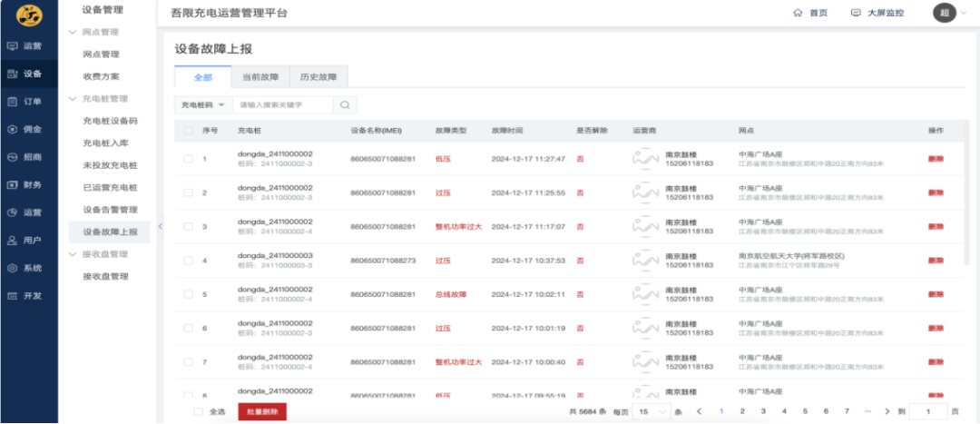Go to page 7
This screenshot has height=424, width=980.
point(847,411)
